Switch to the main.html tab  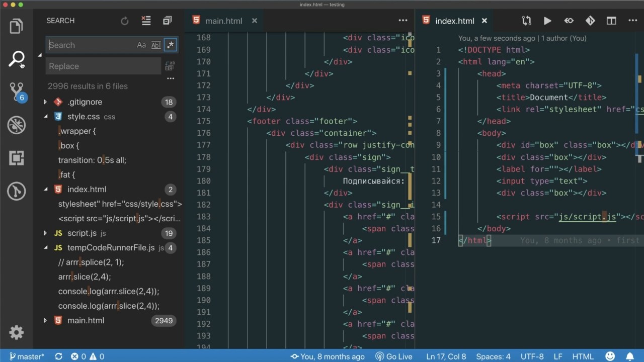pos(223,21)
